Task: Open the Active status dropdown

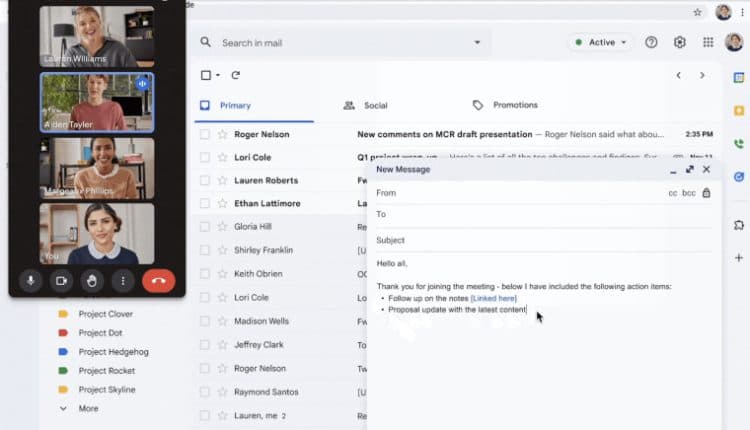Action: (x=601, y=42)
